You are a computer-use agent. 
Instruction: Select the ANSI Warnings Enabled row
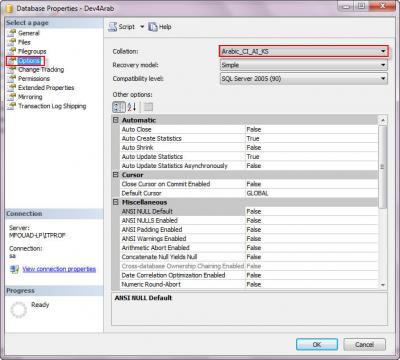(249, 239)
